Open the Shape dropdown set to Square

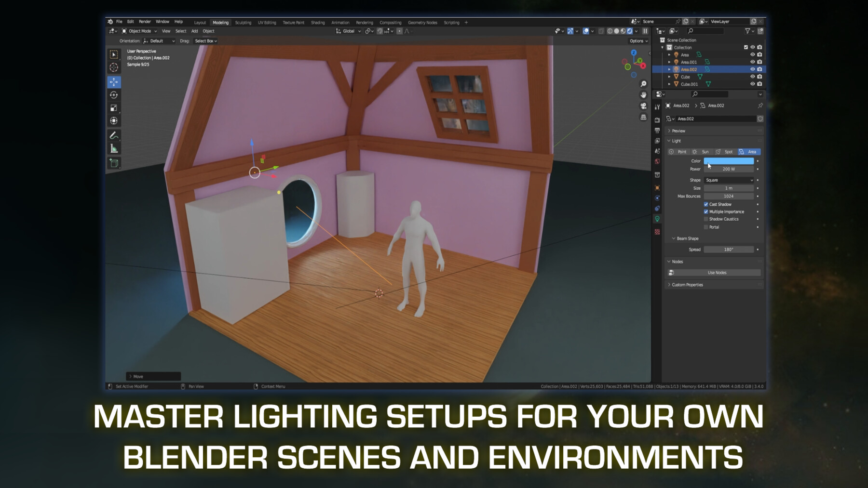[x=729, y=180]
